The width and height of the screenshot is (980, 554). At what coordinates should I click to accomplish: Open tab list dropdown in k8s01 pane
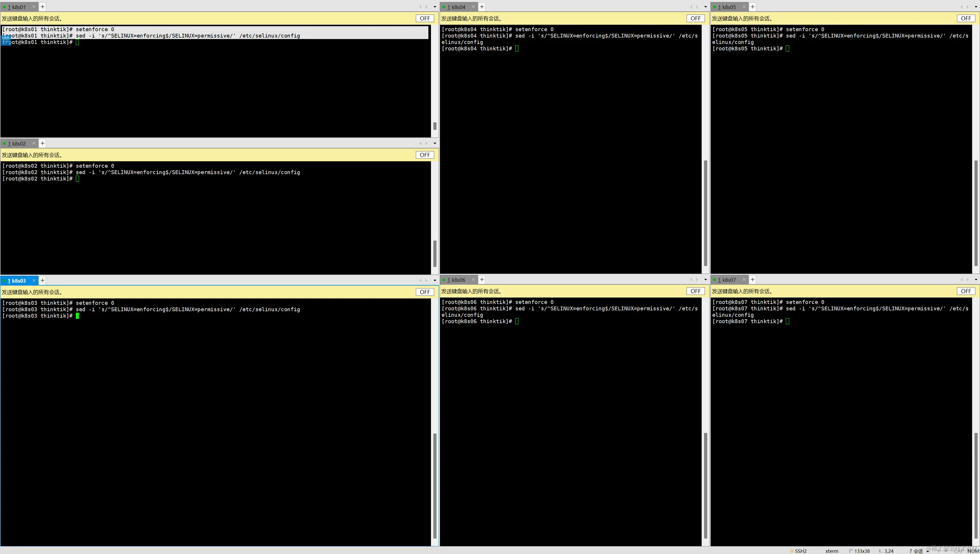pyautogui.click(x=435, y=7)
